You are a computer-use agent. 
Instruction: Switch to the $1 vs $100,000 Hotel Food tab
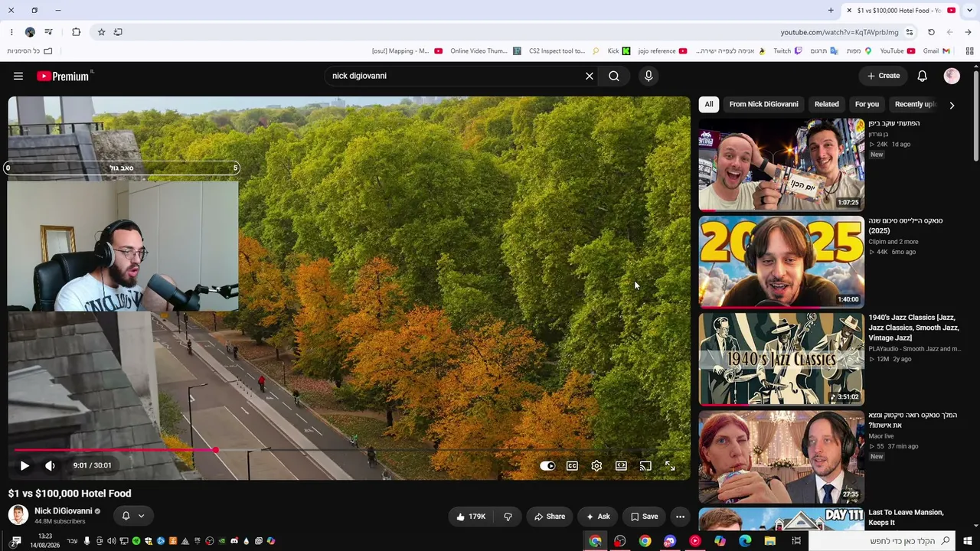click(900, 11)
